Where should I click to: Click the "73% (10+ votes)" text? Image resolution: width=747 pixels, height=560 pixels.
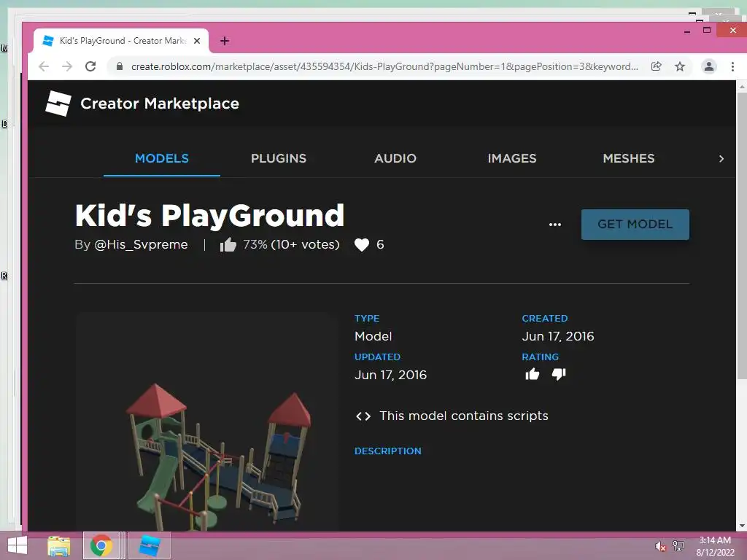point(291,245)
